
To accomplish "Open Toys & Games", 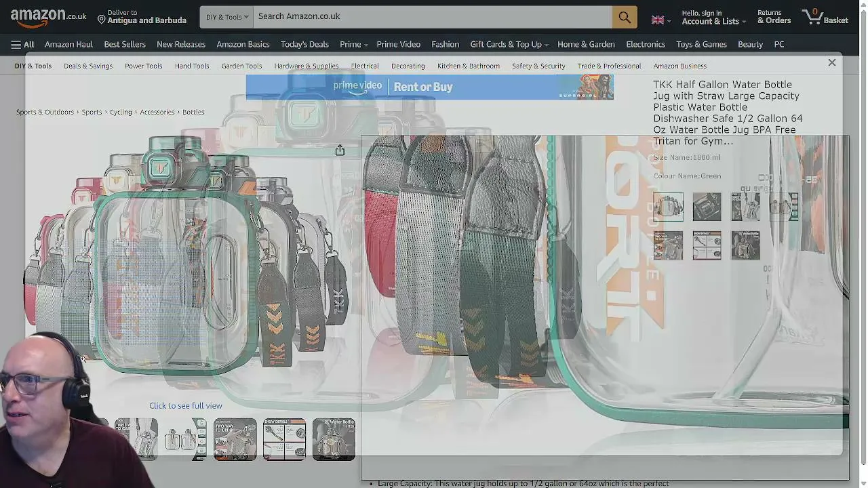I will coord(701,45).
